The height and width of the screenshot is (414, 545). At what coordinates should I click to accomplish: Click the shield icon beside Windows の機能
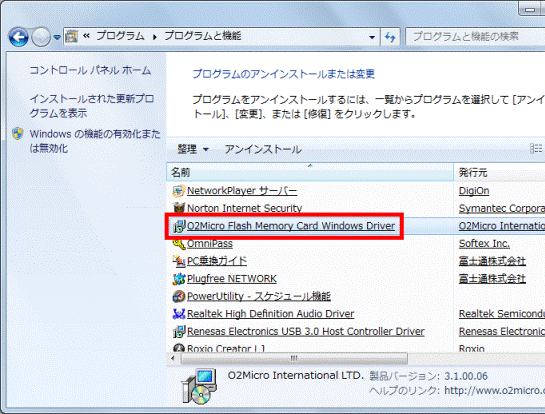coord(18,134)
